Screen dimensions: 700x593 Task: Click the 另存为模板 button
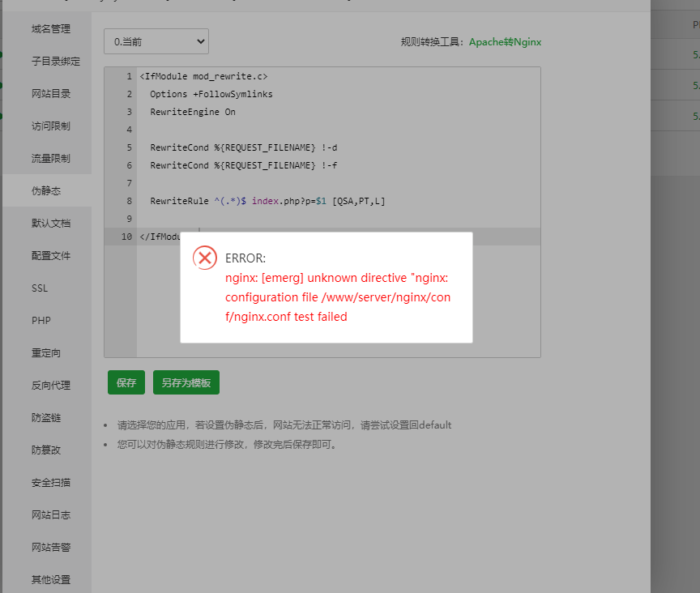pyautogui.click(x=186, y=382)
